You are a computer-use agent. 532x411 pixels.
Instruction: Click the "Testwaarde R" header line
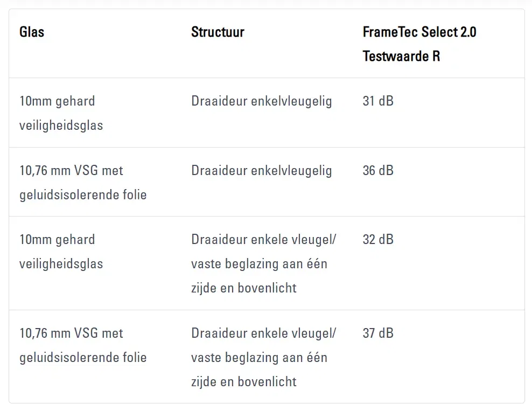401,56
